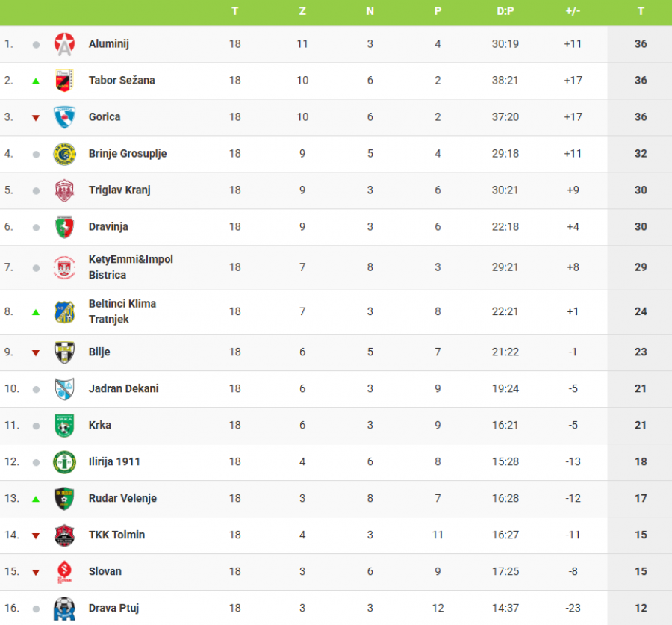Click the Gorica team crest
The height and width of the screenshot is (625, 672).
pos(65,117)
